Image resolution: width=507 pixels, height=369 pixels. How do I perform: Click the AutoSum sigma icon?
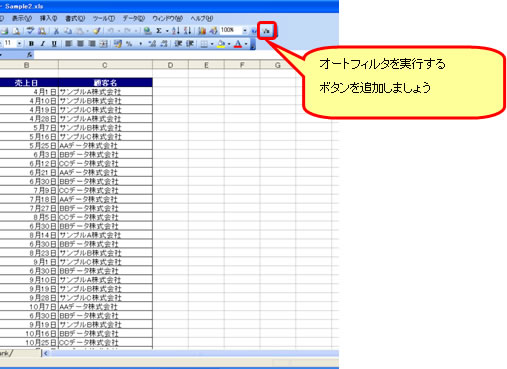point(159,31)
